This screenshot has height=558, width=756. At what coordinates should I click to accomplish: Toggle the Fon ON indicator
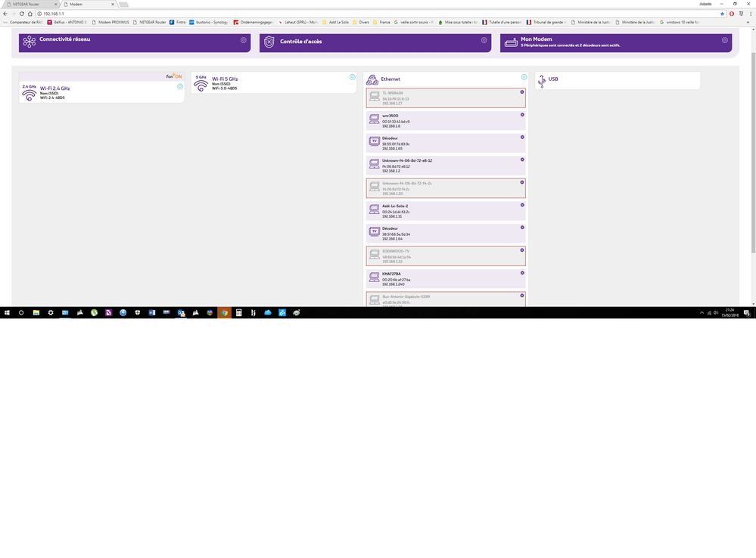[174, 76]
